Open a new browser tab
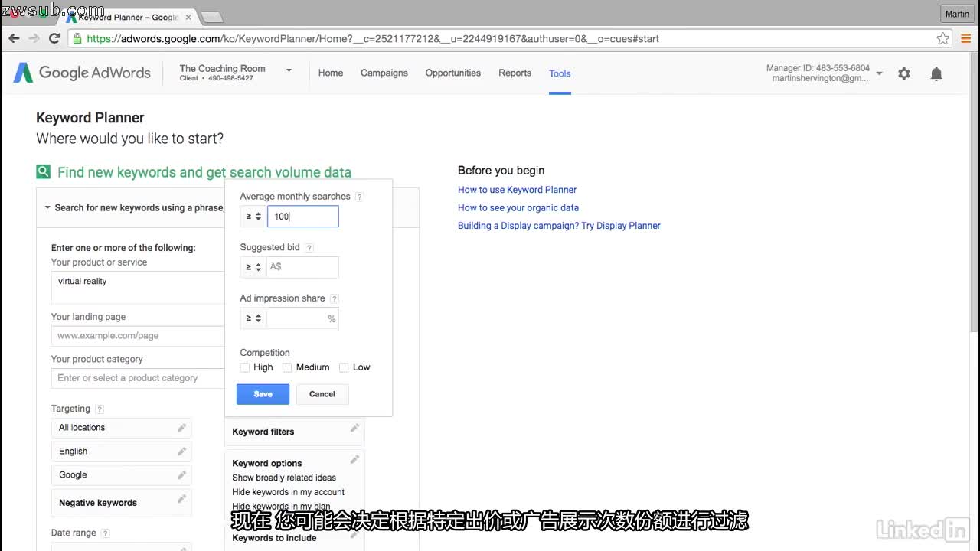Screen dimensions: 980x551 [212, 17]
